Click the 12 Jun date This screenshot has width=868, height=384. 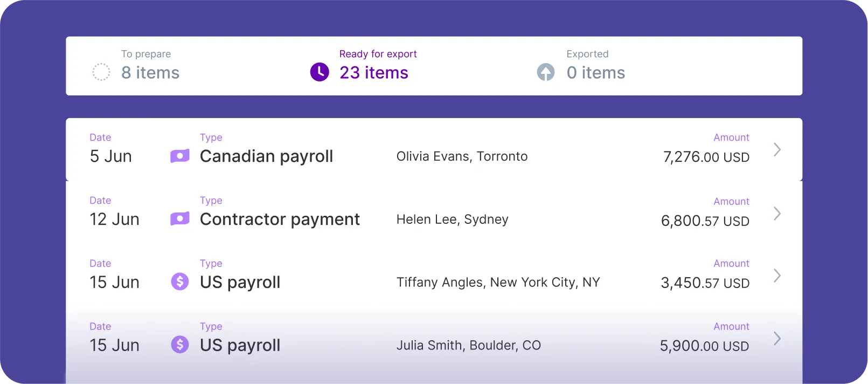114,220
